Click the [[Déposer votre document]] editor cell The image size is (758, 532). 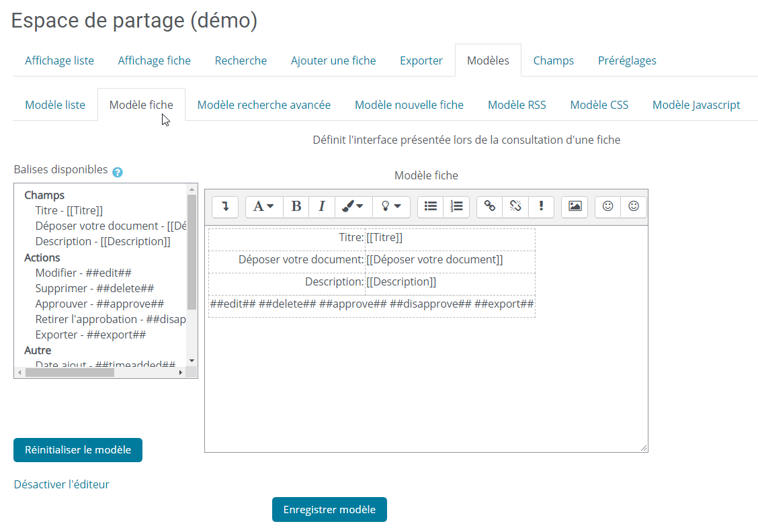[x=450, y=262]
